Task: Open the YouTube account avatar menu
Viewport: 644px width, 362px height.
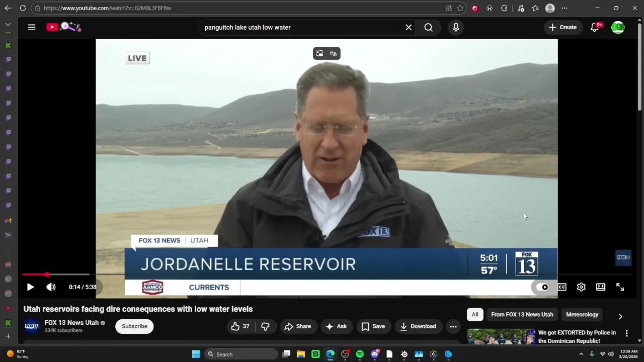Action: point(618,27)
